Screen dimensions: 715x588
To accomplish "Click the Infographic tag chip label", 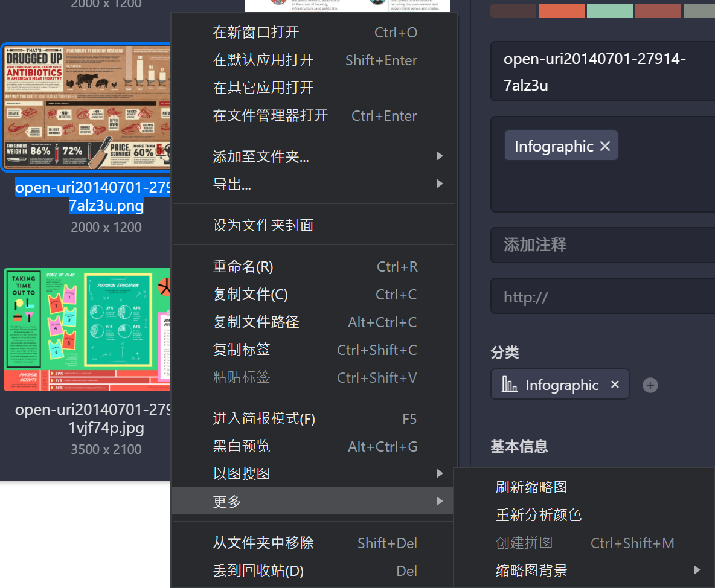I will 554,146.
